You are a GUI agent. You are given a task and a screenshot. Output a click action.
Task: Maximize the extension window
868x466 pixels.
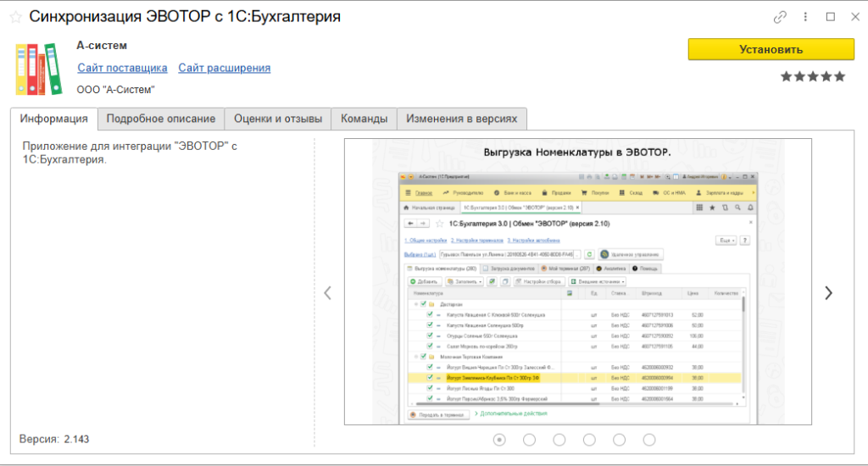point(831,17)
